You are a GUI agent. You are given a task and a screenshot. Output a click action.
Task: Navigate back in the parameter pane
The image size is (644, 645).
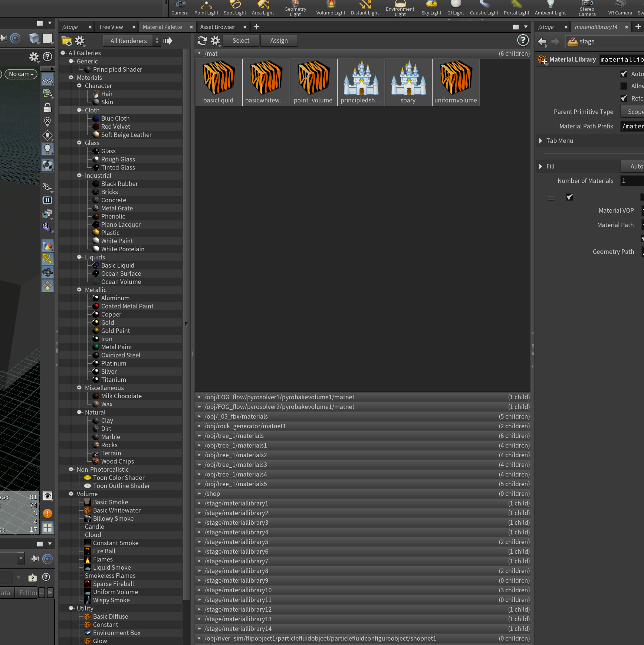tap(542, 42)
